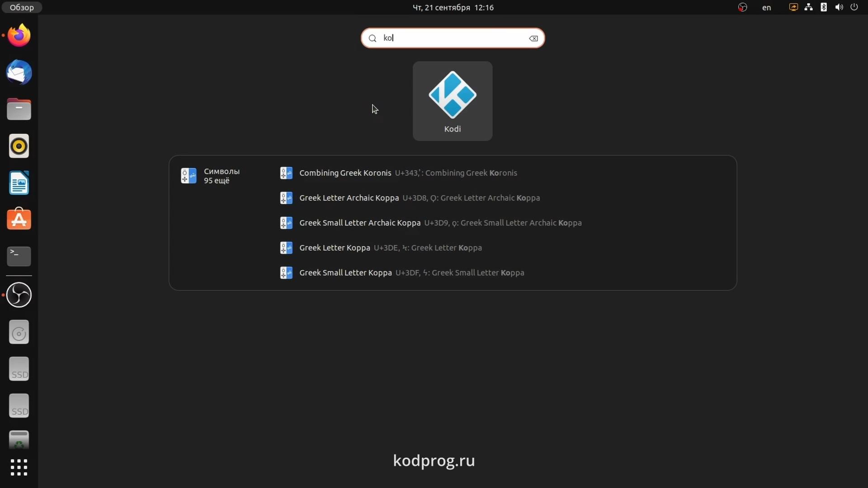Open the Files manager in dock
The image size is (868, 488).
(x=19, y=109)
